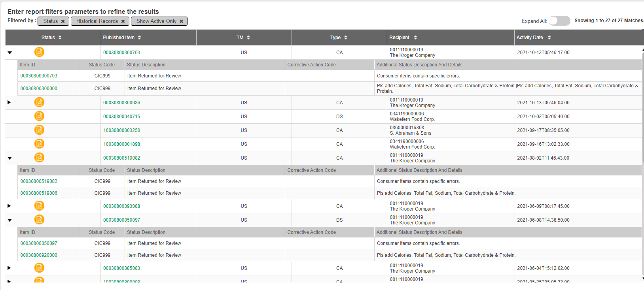
Task: Collapse the 00030800519082 row details
Action: [10, 158]
